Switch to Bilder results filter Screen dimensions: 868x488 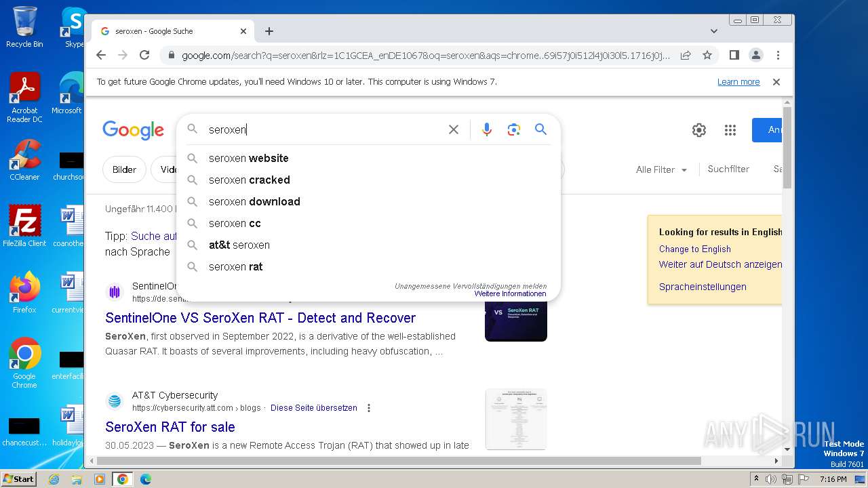[125, 169]
